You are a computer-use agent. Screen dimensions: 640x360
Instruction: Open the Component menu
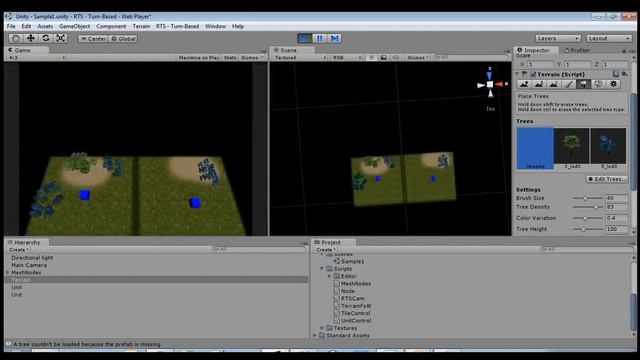click(x=111, y=26)
